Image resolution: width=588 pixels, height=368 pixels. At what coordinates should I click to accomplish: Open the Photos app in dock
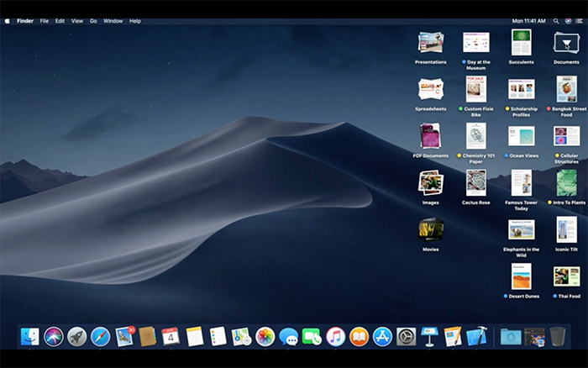(265, 336)
